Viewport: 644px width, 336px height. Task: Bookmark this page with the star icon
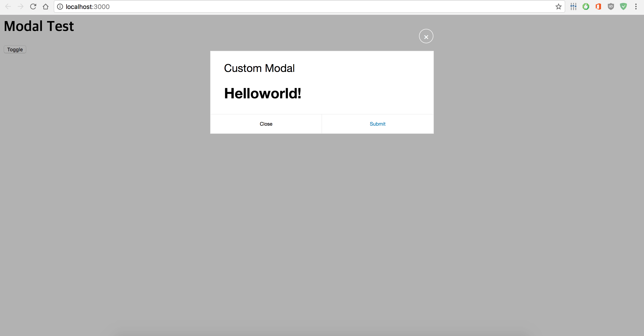(x=558, y=7)
